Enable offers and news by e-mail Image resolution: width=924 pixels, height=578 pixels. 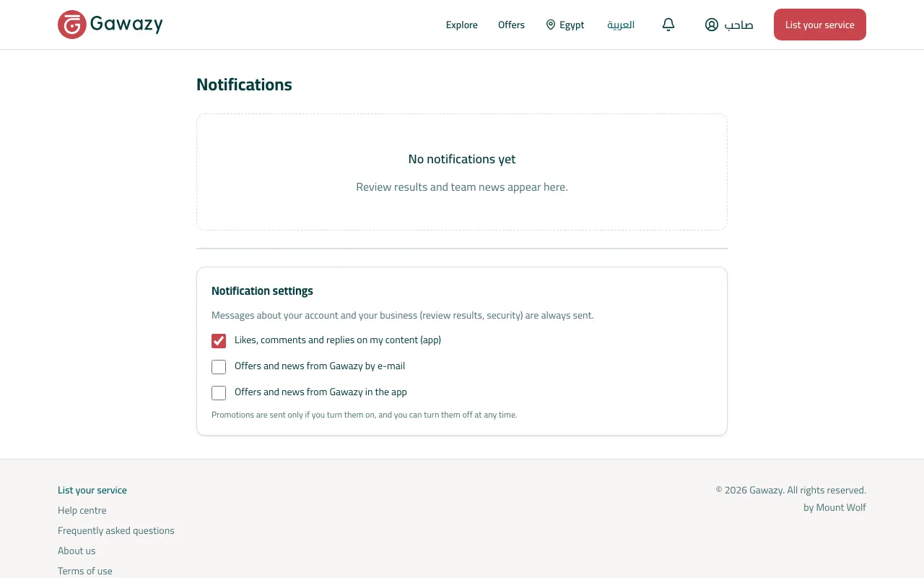219,366
